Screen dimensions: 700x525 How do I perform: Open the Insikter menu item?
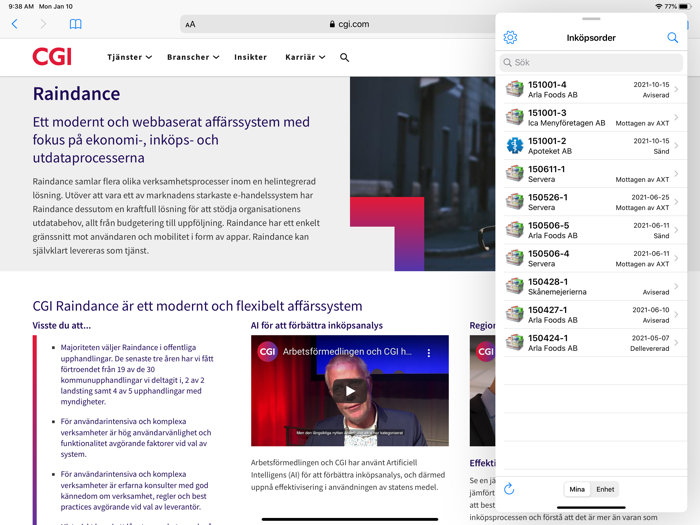click(250, 57)
